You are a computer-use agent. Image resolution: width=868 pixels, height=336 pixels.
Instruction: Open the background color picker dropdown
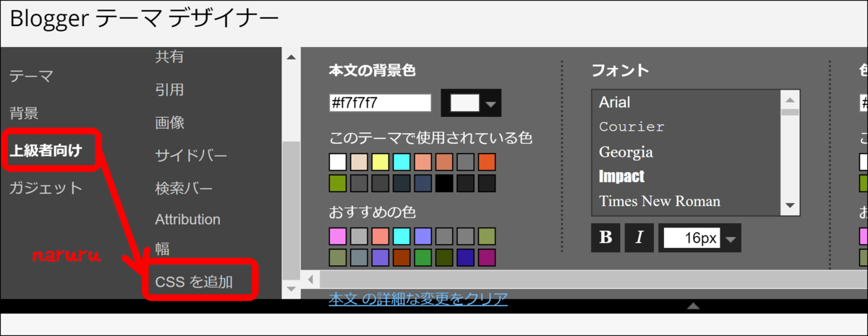point(471,103)
